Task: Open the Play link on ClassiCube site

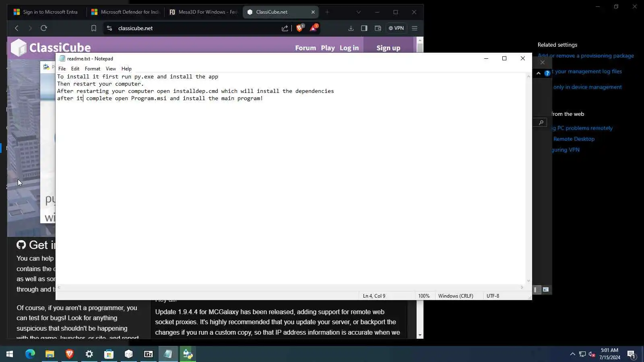Action: pyautogui.click(x=328, y=48)
